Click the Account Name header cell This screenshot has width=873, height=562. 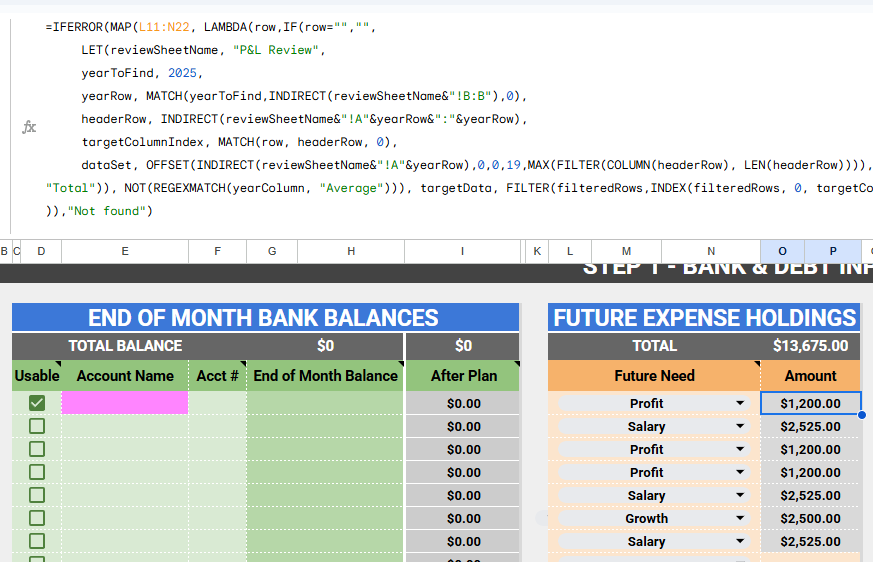[125, 376]
